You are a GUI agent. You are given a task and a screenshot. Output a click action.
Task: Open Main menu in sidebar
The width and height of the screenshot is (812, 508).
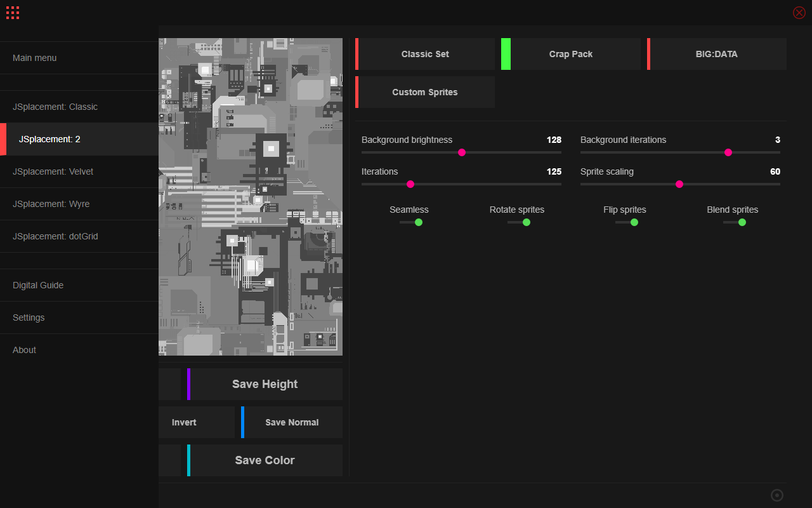[79, 58]
